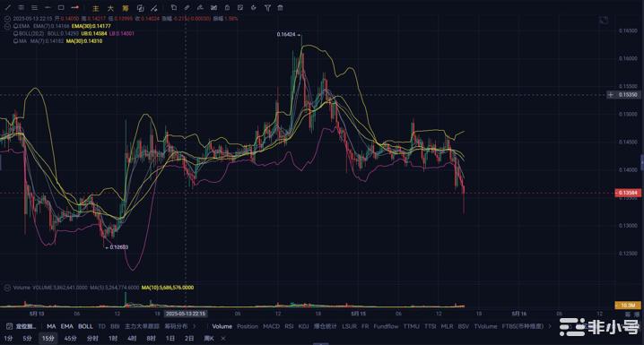Switch to the 4时 timeframe
644x345 pixels.
click(132, 339)
